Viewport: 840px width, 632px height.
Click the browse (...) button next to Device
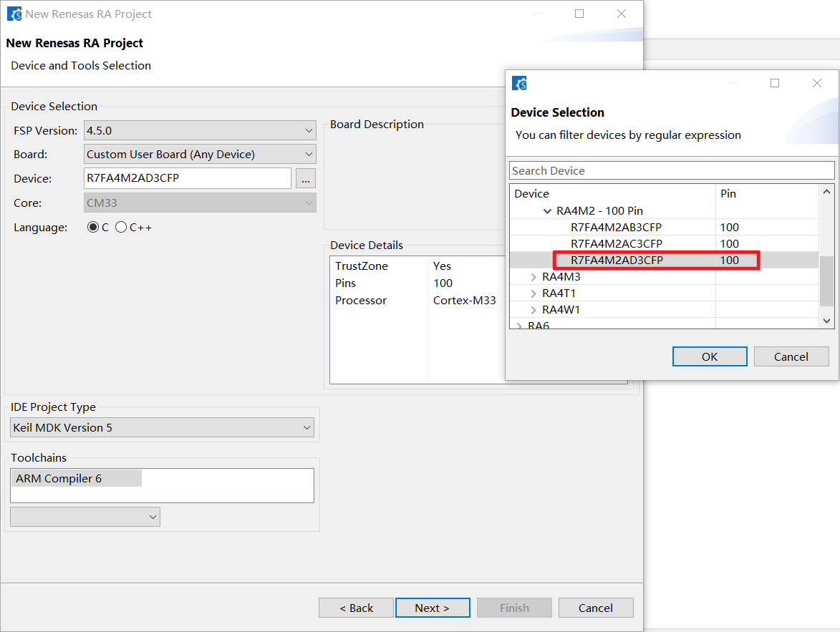[x=305, y=178]
